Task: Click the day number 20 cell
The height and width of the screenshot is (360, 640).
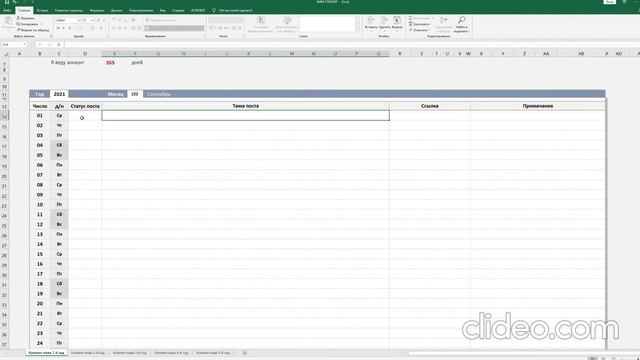Action: tap(40, 304)
